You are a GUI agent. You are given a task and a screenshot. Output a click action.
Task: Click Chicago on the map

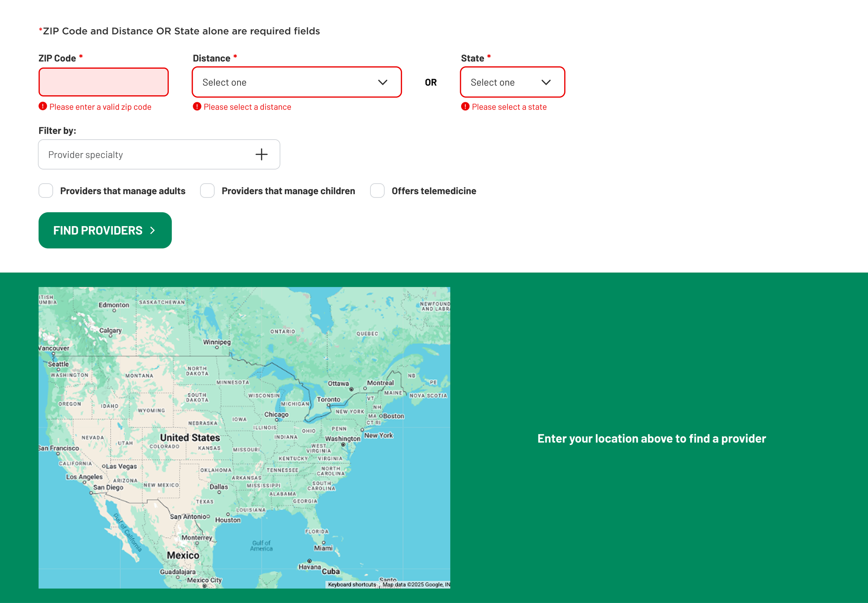276,414
